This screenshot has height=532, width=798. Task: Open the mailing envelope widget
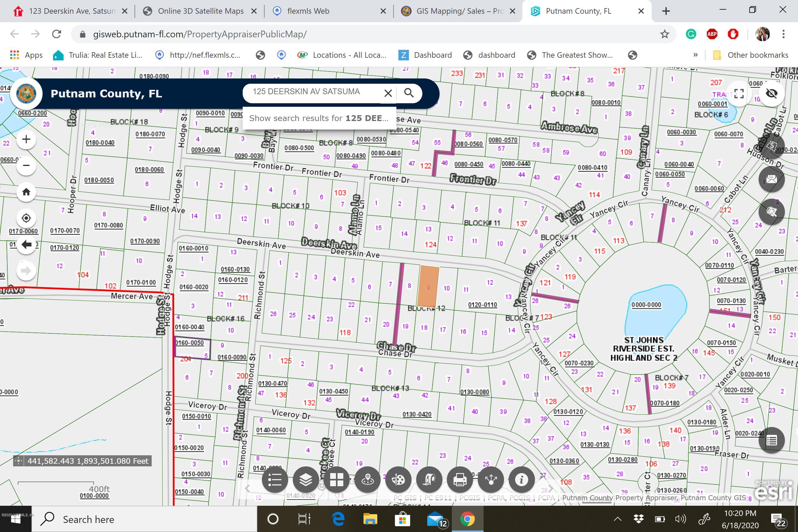[x=771, y=179]
